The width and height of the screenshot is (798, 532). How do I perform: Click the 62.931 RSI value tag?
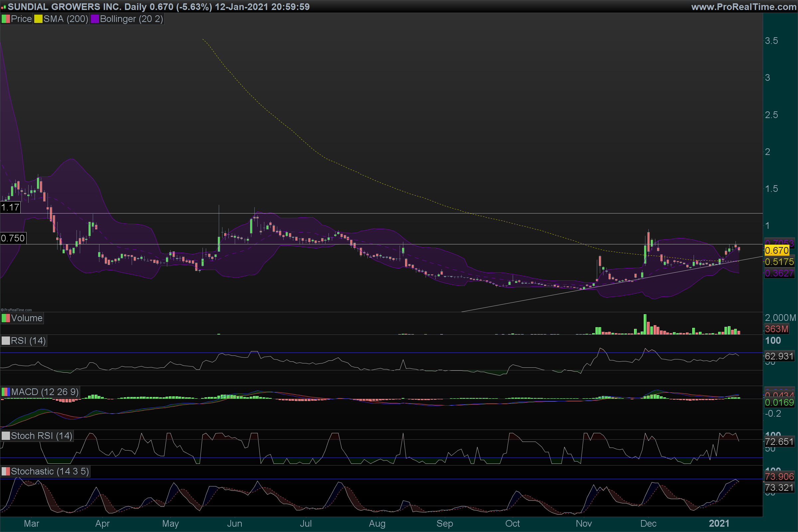779,356
